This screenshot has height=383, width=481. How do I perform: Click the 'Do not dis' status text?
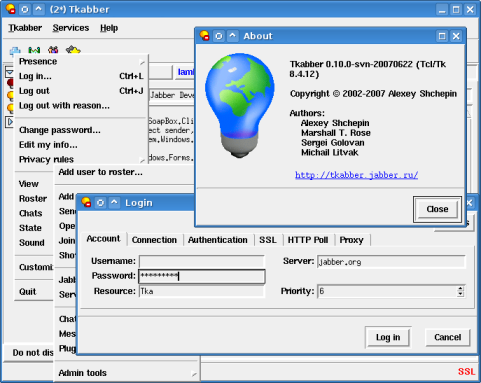33,352
